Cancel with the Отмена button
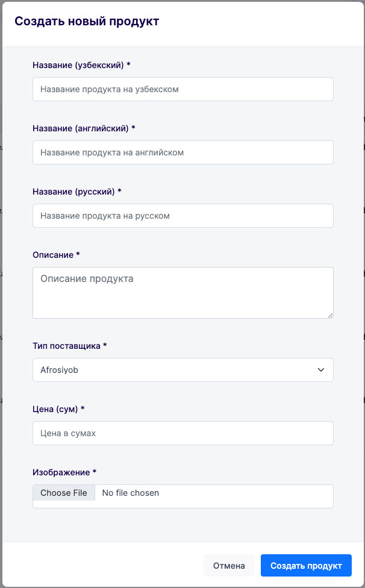Screen dimensions: 365x588 click(x=229, y=566)
